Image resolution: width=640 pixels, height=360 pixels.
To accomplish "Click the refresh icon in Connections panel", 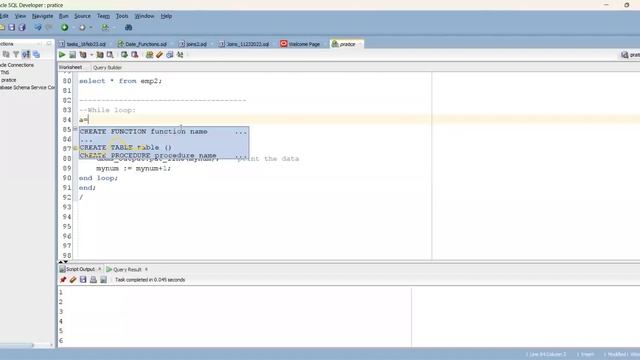I will point(6,54).
